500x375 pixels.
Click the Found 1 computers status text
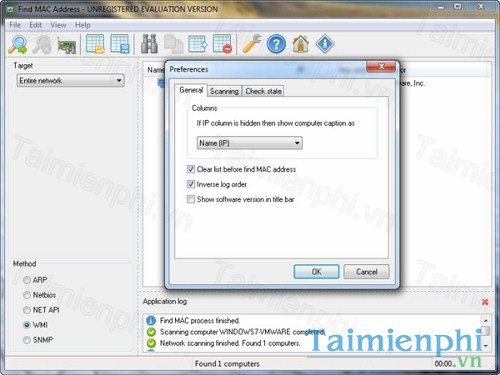(x=227, y=364)
